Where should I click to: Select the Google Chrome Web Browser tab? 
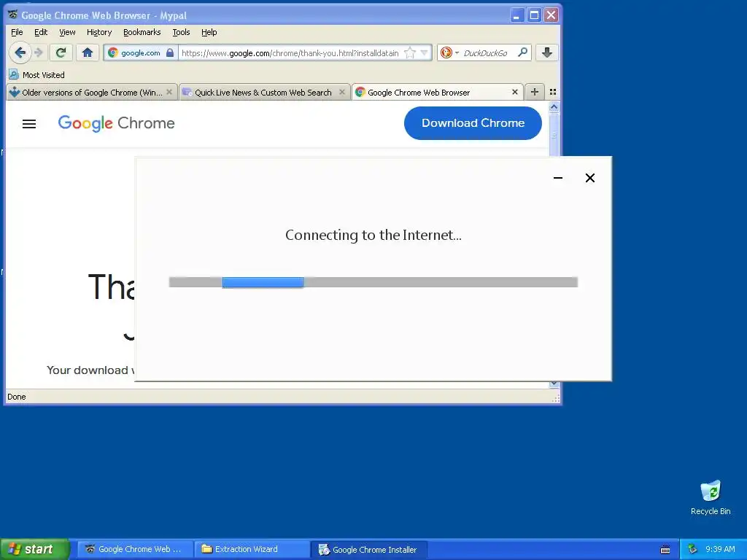click(x=436, y=93)
